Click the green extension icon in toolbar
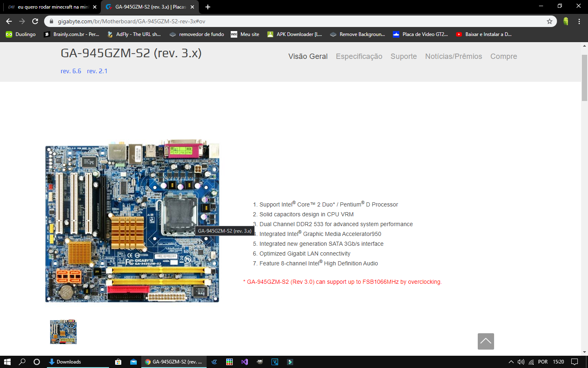 [566, 21]
